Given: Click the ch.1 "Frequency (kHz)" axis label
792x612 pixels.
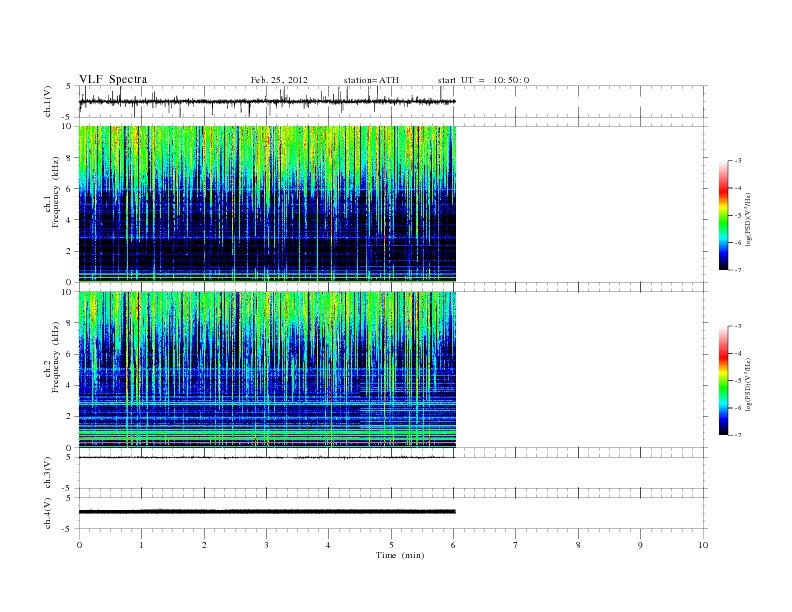Looking at the screenshot, I should point(56,192).
